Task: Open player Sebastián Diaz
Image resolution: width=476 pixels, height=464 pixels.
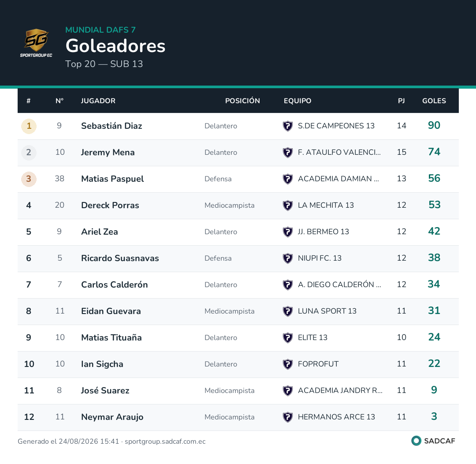Action: (x=112, y=126)
